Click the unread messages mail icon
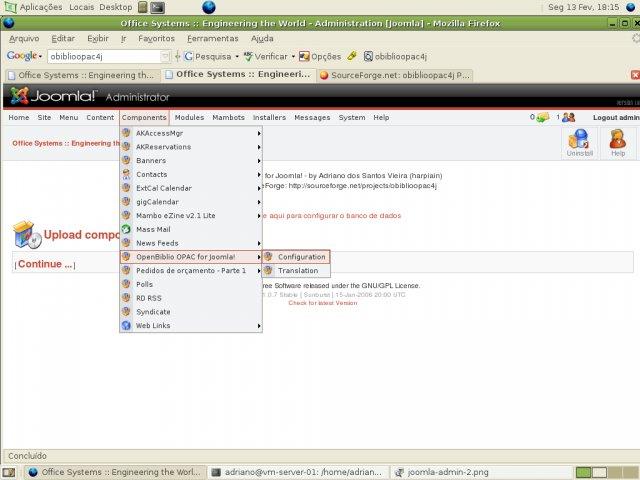 point(543,117)
